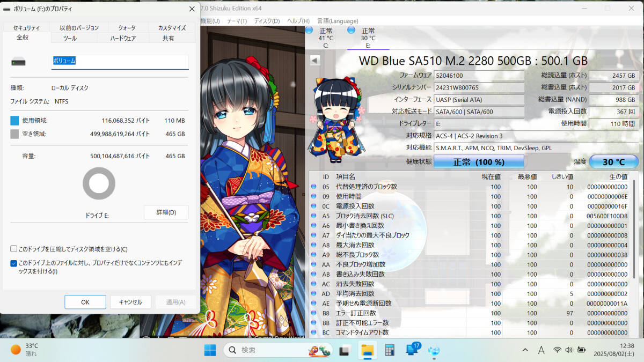The image size is (644, 362).
Task: Click the status orb for attribute 0C
Action: [314, 206]
